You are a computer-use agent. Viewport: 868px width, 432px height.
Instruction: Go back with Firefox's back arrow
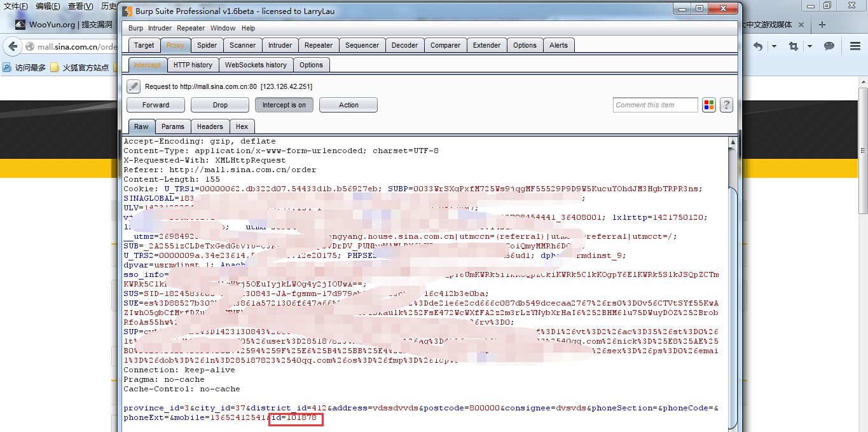[x=12, y=46]
